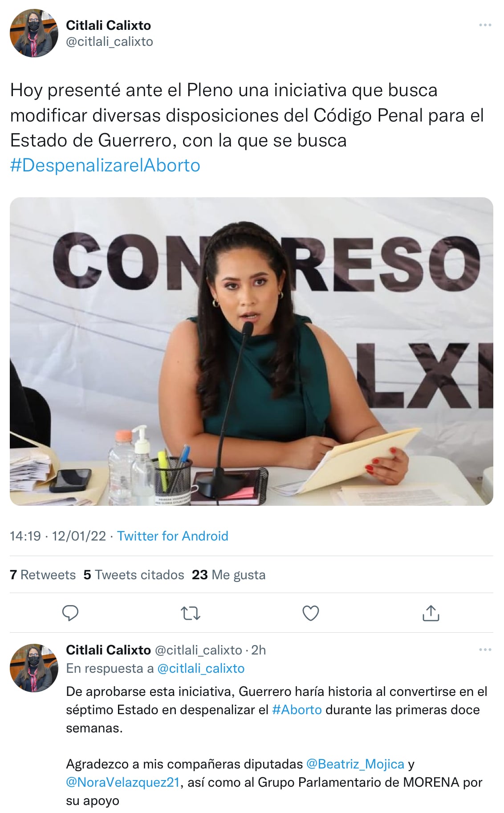
Task: Click the share upload icon
Action: pos(431,613)
